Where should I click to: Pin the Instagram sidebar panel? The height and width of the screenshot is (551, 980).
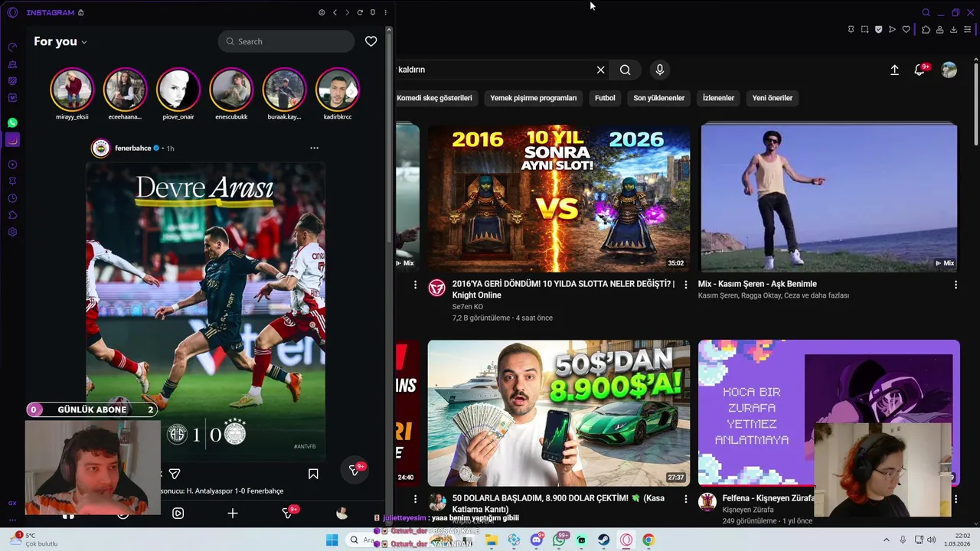pos(373,12)
